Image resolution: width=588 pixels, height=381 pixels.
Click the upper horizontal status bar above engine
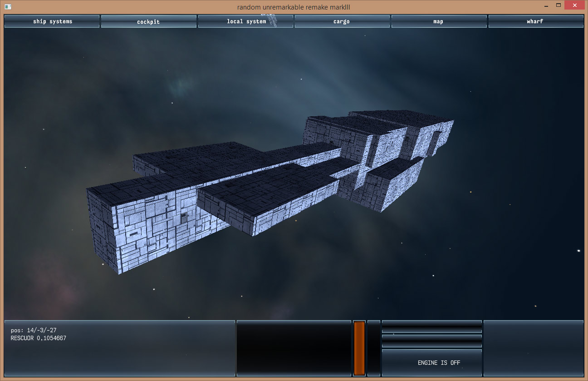point(431,327)
